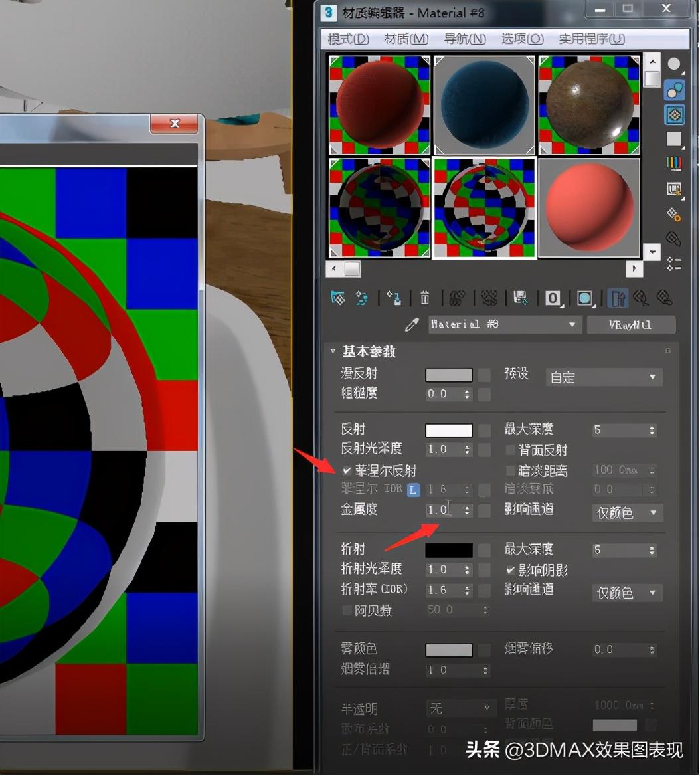The image size is (700, 776).
Task: Pick material from object with eyedropper
Action: coord(412,325)
